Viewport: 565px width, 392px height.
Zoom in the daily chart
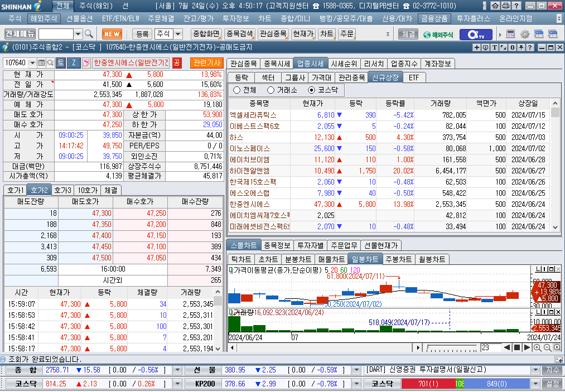pos(537,348)
